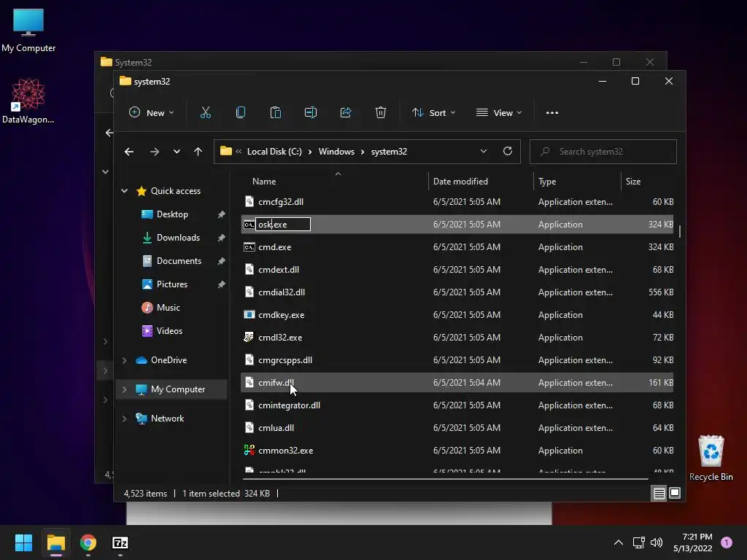Viewport: 747px width, 560px height.
Task: Click the Delete trash icon
Action: (380, 113)
